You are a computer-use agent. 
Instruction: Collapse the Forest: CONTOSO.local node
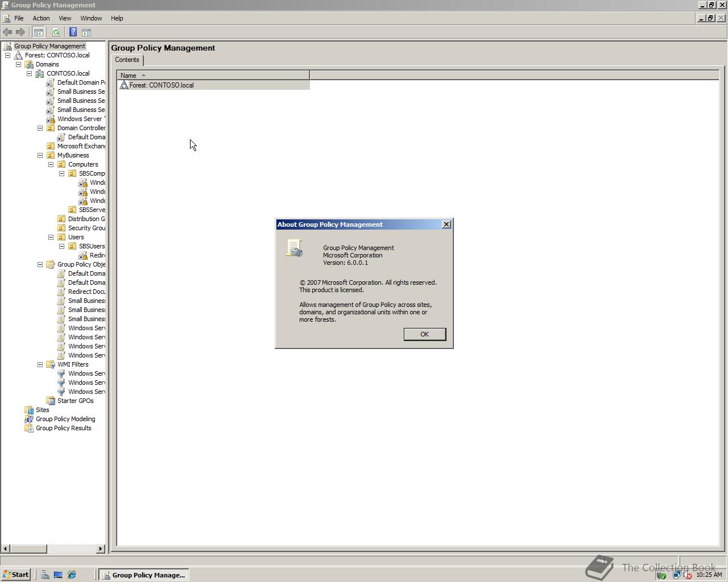[x=7, y=55]
